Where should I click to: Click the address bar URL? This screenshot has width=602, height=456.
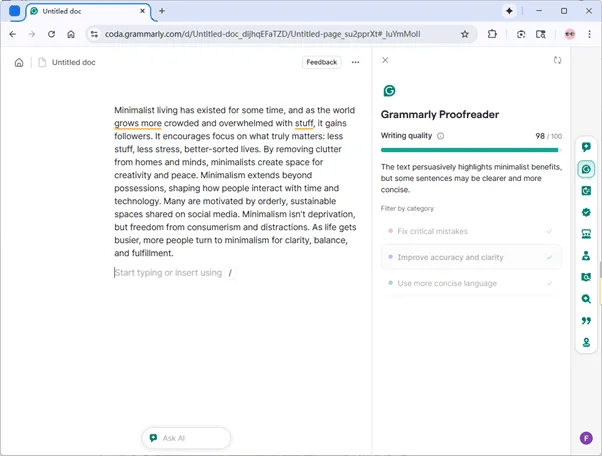pyautogui.click(x=263, y=34)
